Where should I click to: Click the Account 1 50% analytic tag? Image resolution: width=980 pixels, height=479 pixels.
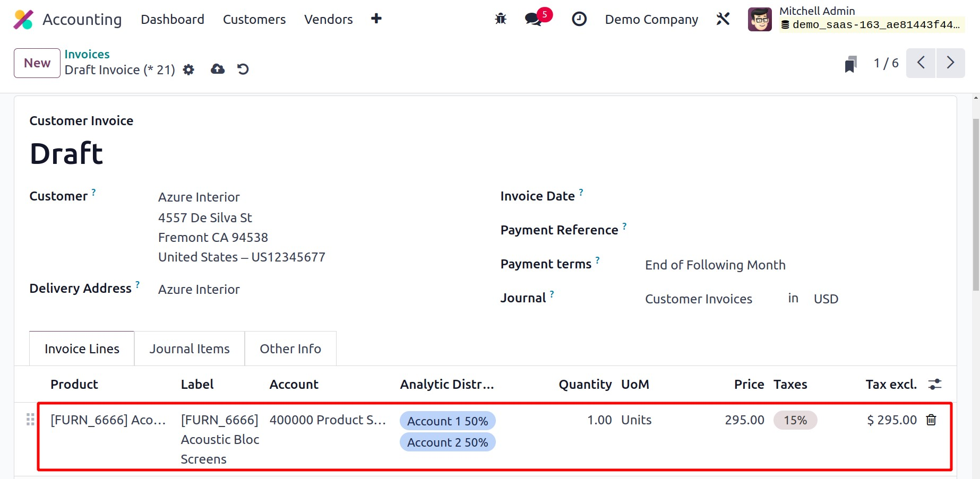(447, 421)
